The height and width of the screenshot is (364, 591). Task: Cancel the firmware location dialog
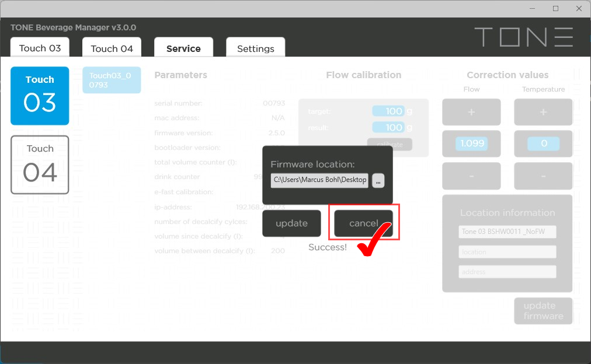point(364,223)
